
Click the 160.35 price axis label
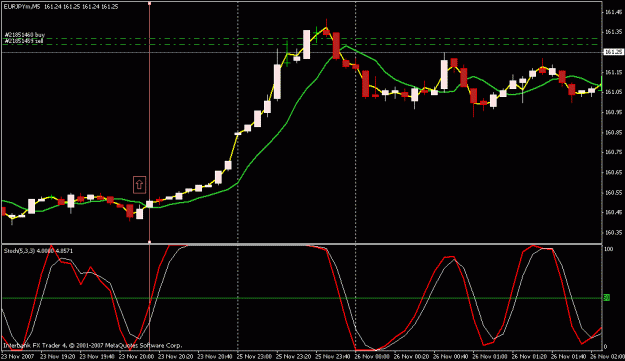coord(613,232)
